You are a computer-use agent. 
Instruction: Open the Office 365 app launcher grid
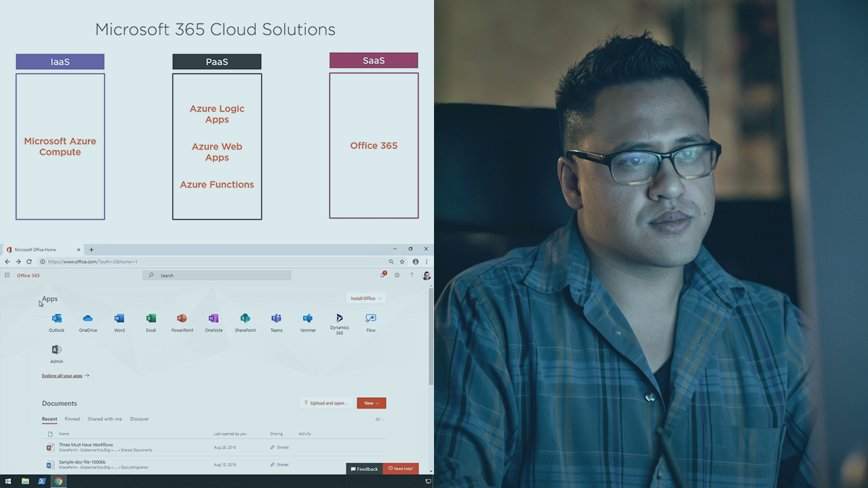[7, 275]
